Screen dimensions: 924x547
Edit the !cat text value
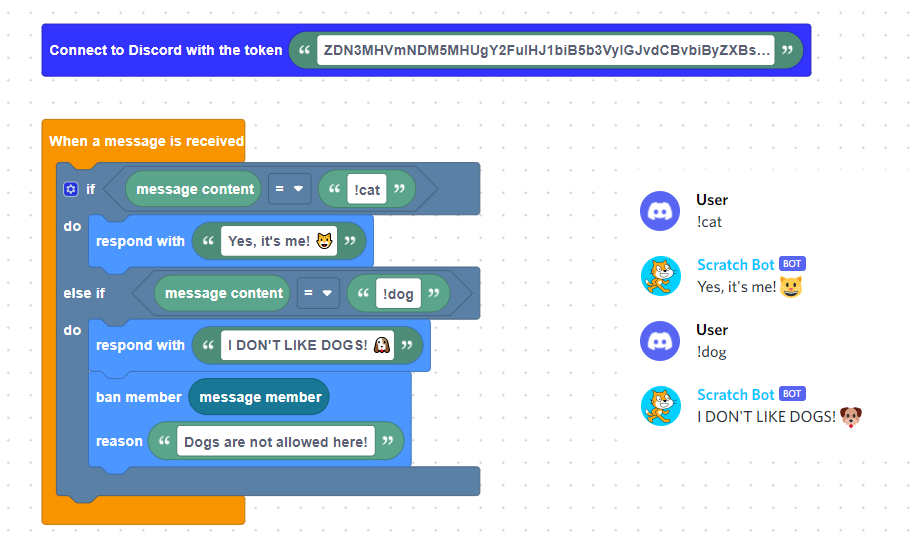click(367, 189)
